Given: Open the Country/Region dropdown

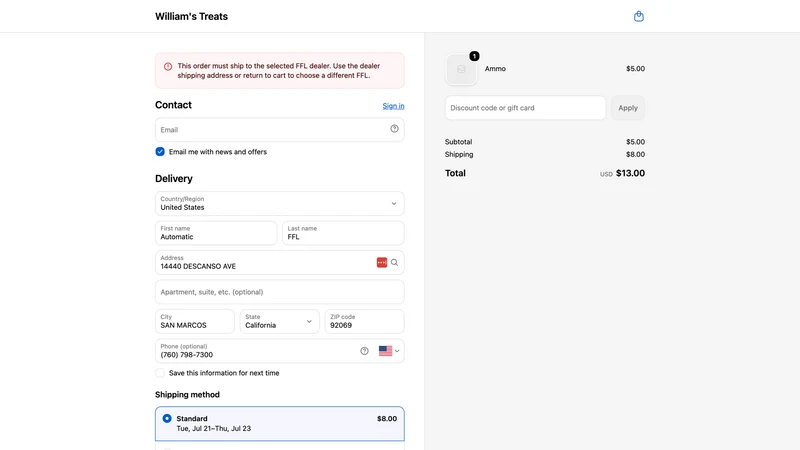Looking at the screenshot, I should [x=280, y=204].
